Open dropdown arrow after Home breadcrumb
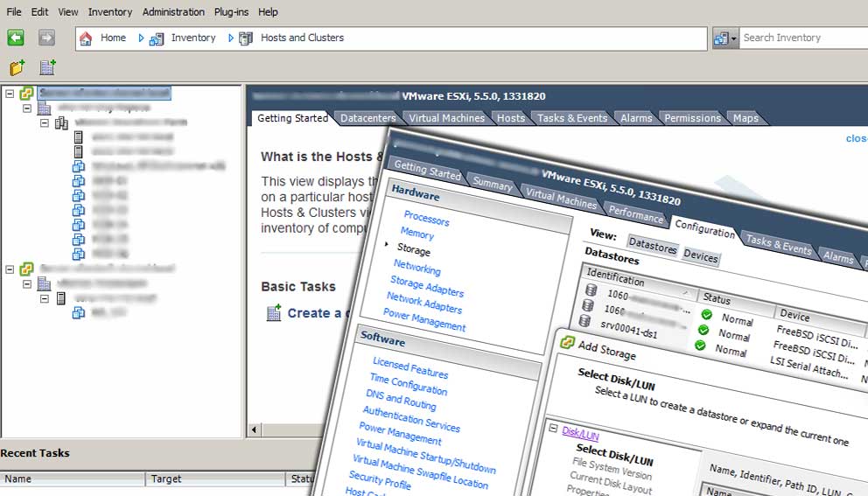The image size is (868, 496). coord(141,38)
